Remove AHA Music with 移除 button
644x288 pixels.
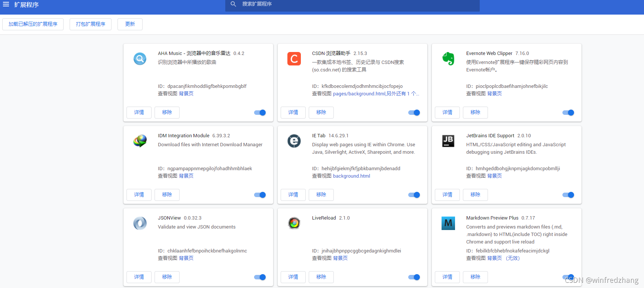(167, 113)
